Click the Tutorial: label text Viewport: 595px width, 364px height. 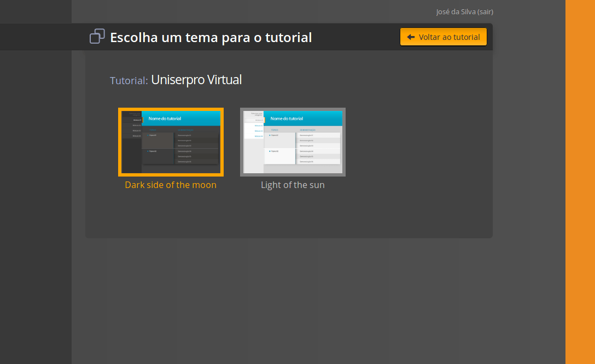129,81
